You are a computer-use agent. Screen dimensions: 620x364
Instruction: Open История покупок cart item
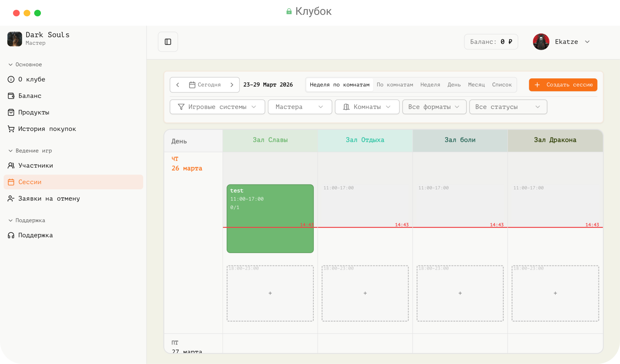pos(47,129)
